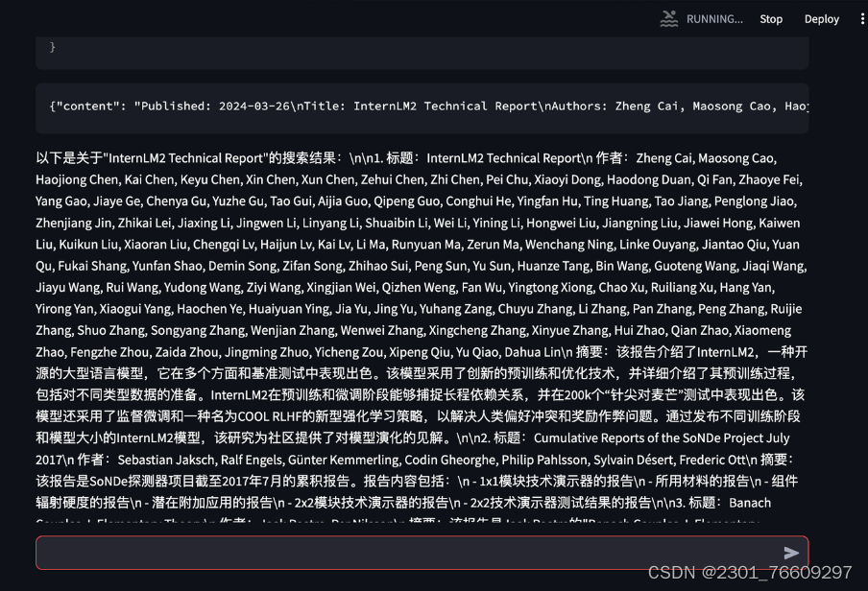Click the RUNNING... status text
The height and width of the screenshot is (591, 868).
pyautogui.click(x=714, y=19)
